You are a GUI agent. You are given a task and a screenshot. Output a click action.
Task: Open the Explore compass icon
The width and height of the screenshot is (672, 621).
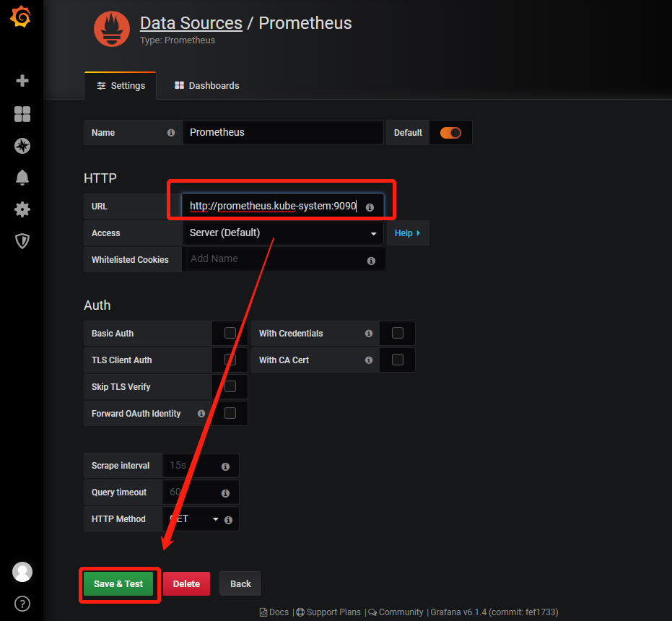tap(22, 146)
